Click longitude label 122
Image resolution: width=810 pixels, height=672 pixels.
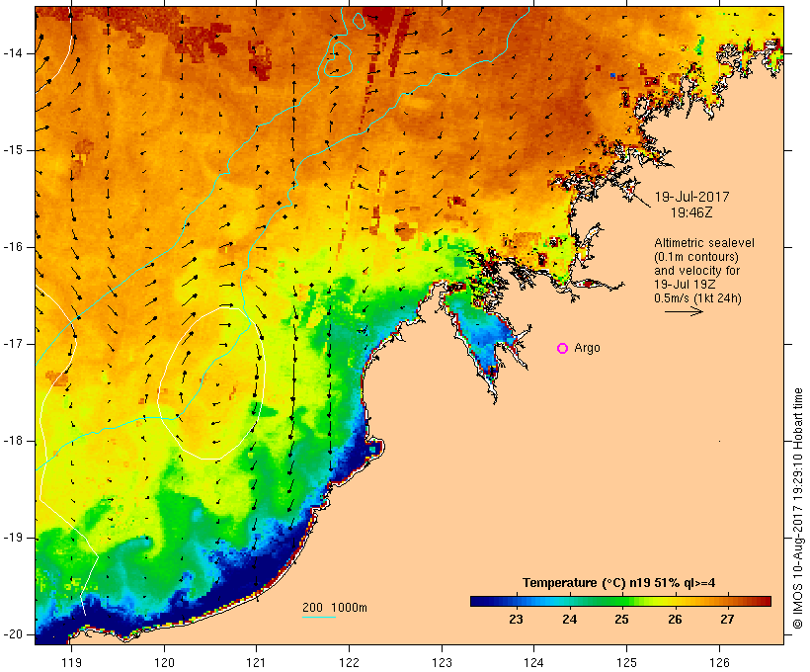tap(350, 662)
